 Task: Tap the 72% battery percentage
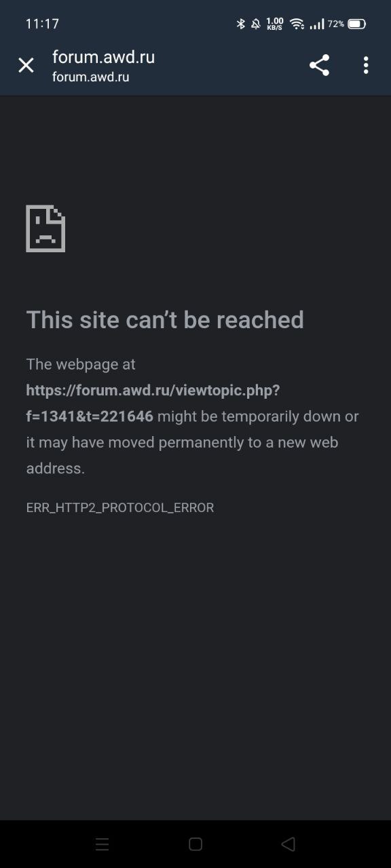coord(335,24)
